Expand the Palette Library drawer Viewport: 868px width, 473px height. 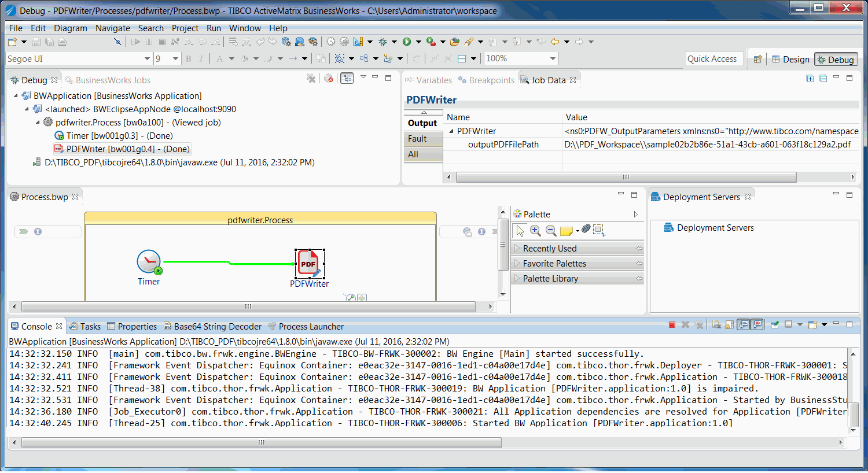point(550,279)
